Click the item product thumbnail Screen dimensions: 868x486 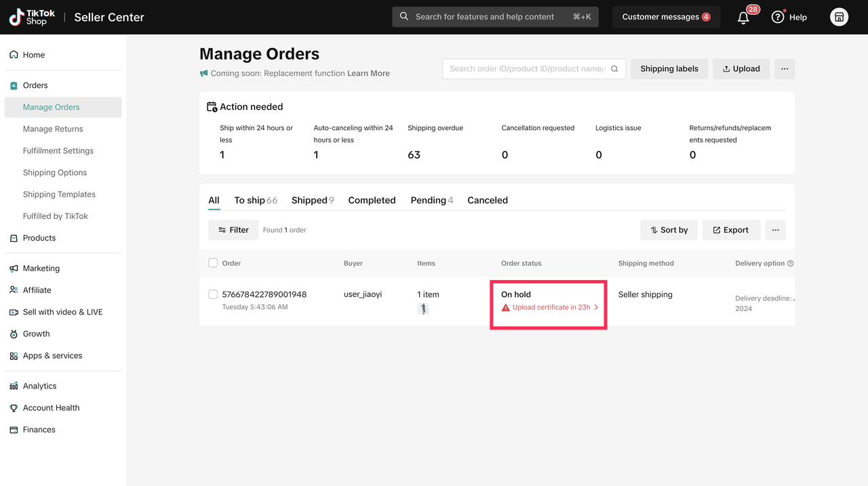coord(423,309)
